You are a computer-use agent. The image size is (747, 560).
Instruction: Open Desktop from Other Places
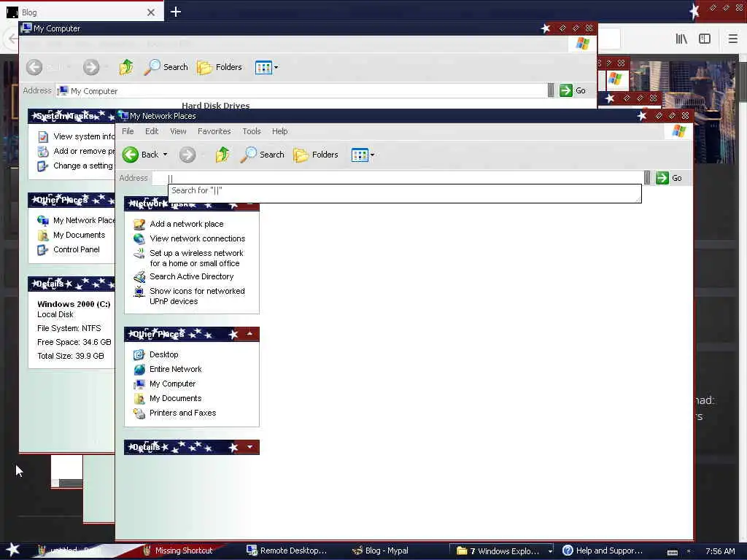click(164, 355)
